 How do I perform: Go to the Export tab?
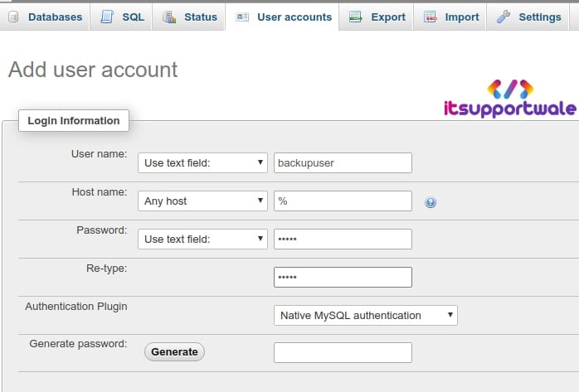377,17
